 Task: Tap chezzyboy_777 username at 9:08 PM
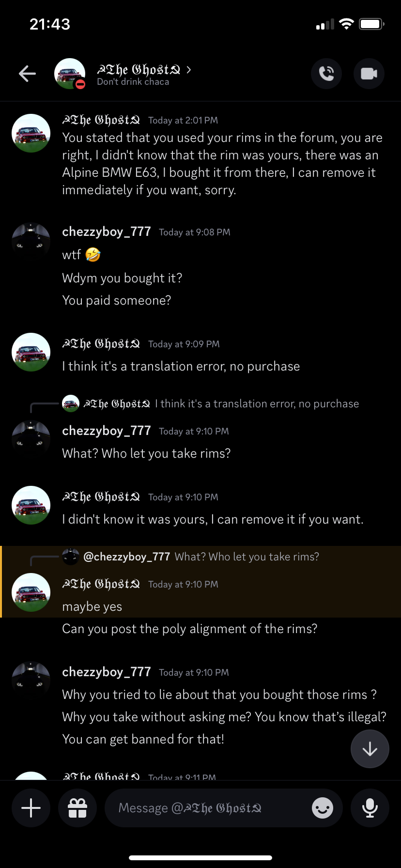[x=107, y=232]
